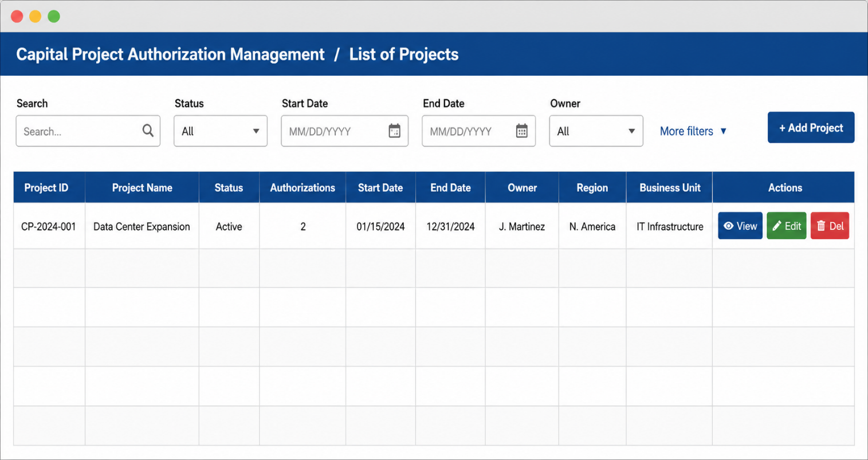Viewport: 868px width, 460px height.
Task: Delete the Data Center Expansion project
Action: tap(830, 226)
